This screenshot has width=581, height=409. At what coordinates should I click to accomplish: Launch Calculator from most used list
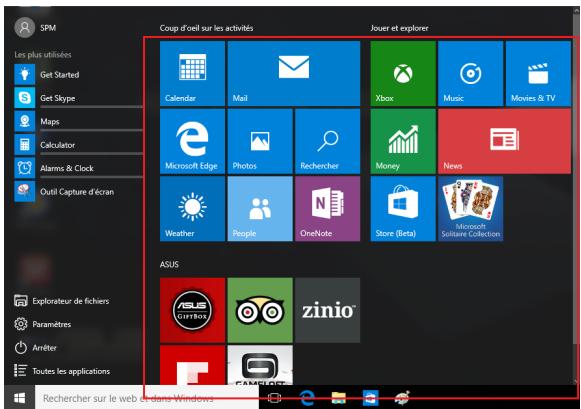pyautogui.click(x=78, y=144)
